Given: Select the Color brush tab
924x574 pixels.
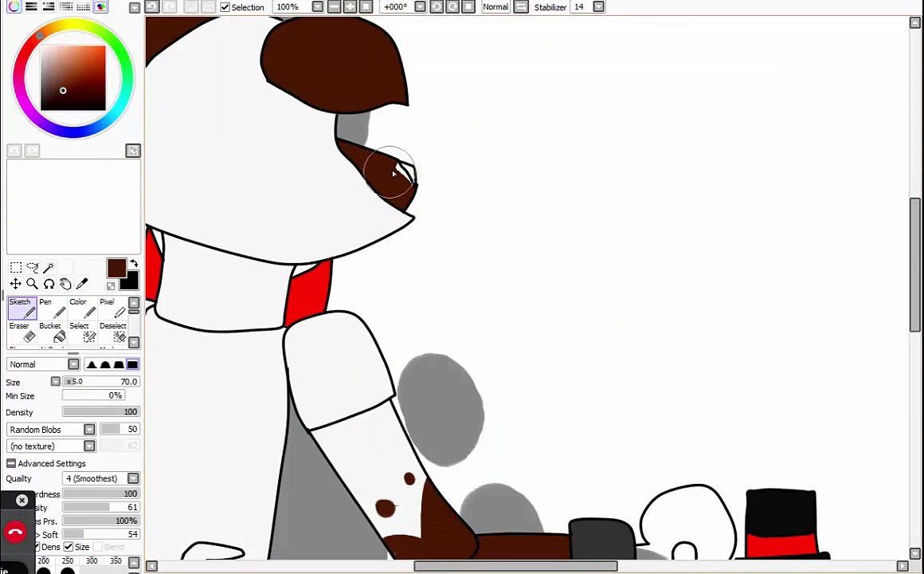Looking at the screenshot, I should click(x=82, y=308).
